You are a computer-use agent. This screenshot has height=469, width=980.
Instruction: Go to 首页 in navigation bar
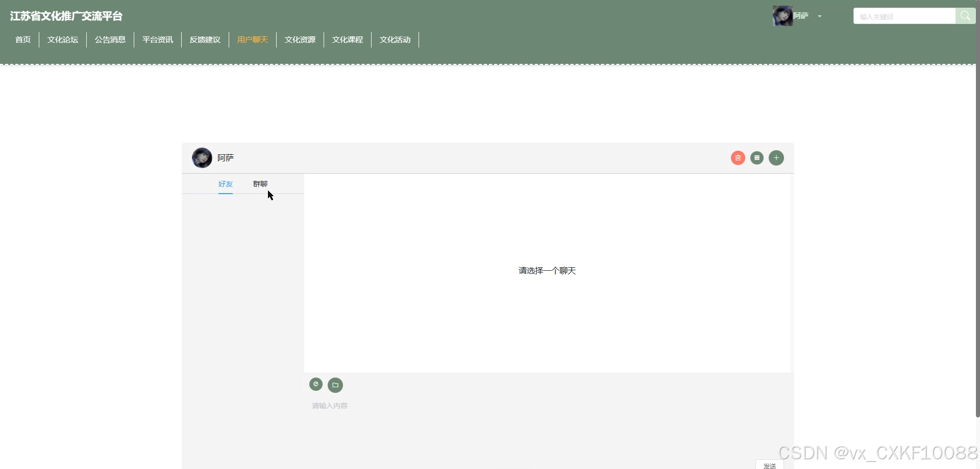(x=23, y=40)
